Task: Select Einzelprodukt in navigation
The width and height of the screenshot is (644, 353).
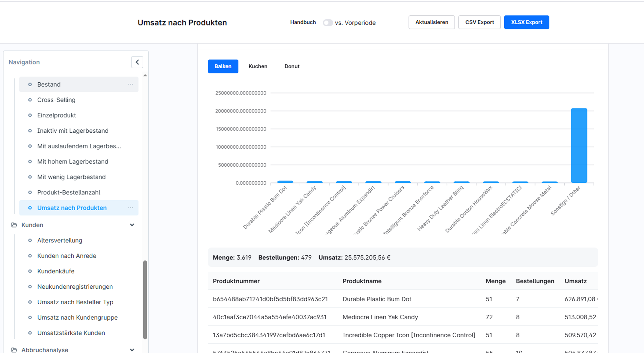Action: pos(79,115)
